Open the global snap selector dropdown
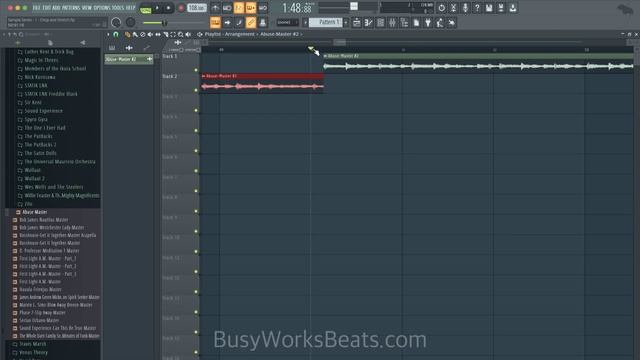The height and width of the screenshot is (360, 640). tap(288, 22)
